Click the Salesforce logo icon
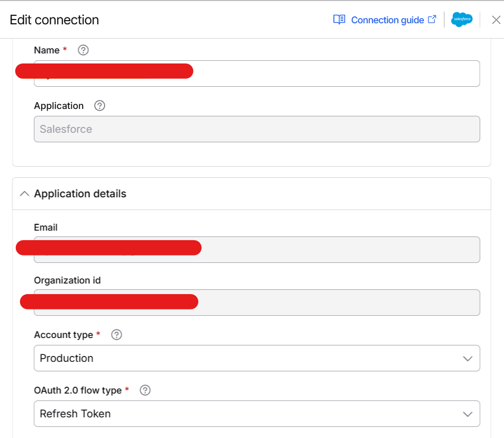The image size is (504, 438). pos(461,20)
